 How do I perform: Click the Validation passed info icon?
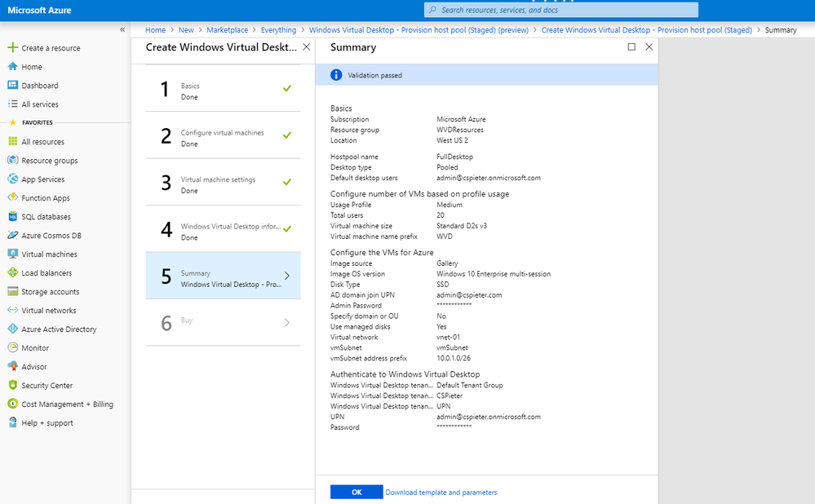pos(336,75)
